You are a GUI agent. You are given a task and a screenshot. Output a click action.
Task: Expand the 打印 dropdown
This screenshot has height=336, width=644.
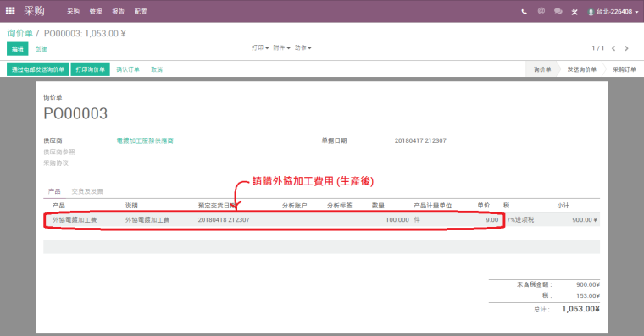pyautogui.click(x=260, y=48)
